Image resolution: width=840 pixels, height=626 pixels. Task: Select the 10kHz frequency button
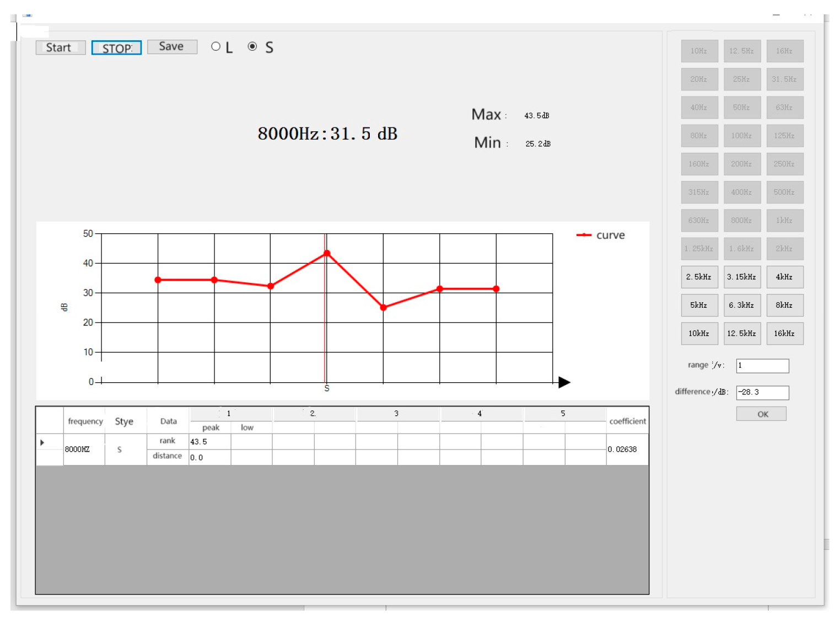pyautogui.click(x=699, y=333)
